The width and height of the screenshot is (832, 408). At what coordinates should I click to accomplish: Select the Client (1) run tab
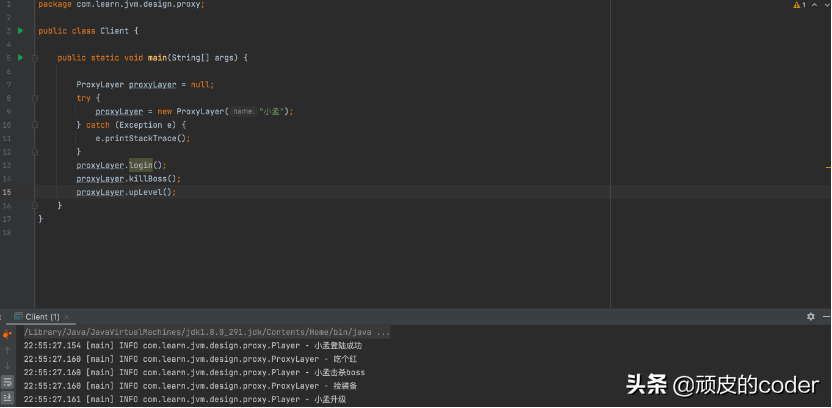click(x=42, y=317)
